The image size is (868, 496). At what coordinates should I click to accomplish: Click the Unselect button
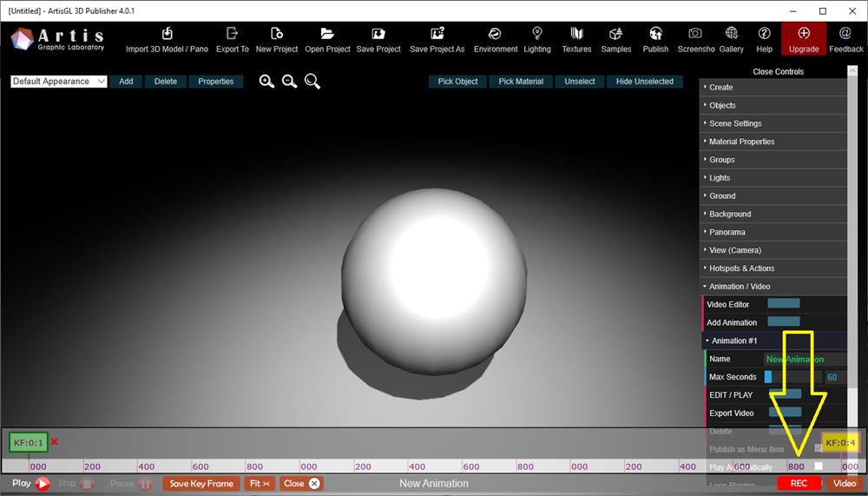[x=580, y=82]
